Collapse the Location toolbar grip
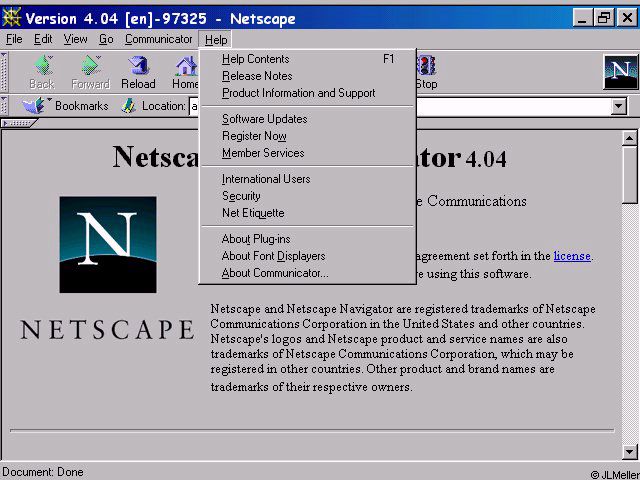This screenshot has height=480, width=640. (4, 106)
